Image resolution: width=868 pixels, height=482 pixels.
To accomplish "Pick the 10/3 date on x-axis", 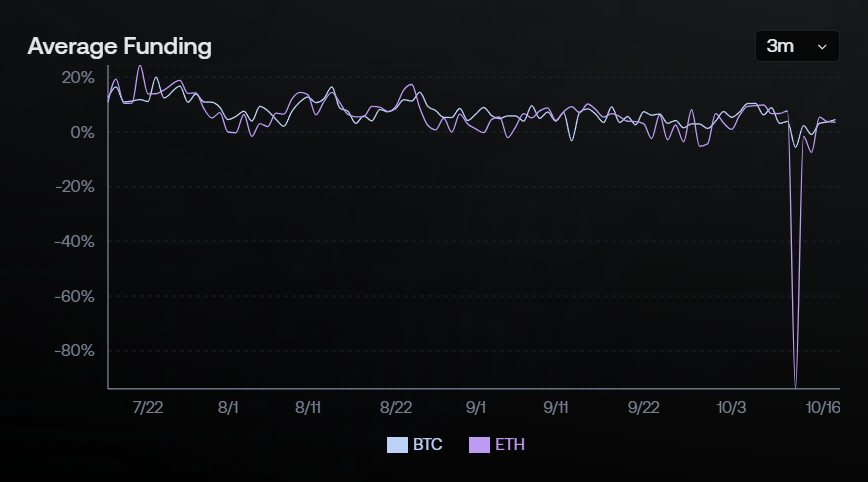I will 731,408.
